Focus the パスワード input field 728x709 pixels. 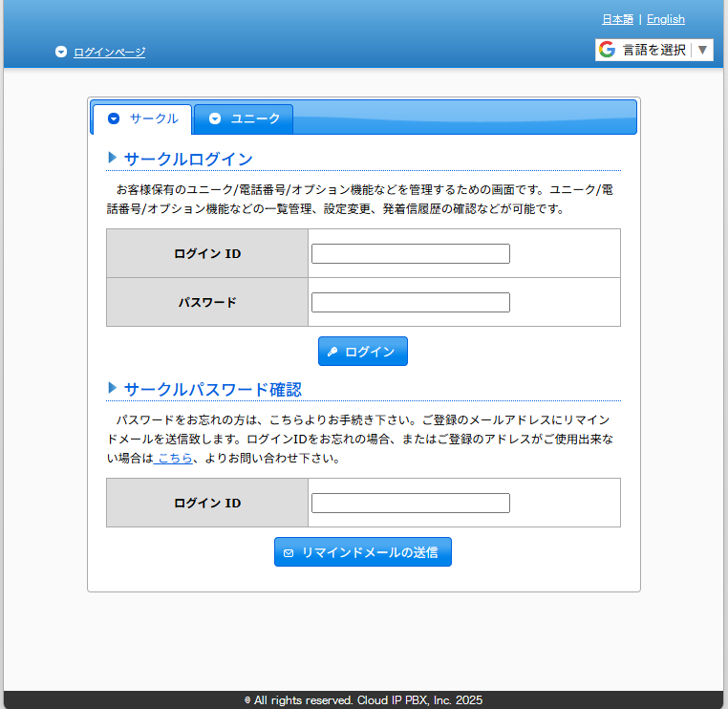click(411, 303)
